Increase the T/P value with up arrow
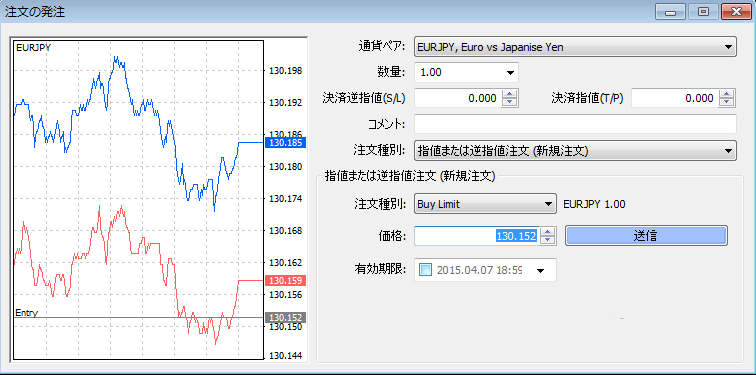 coord(727,94)
